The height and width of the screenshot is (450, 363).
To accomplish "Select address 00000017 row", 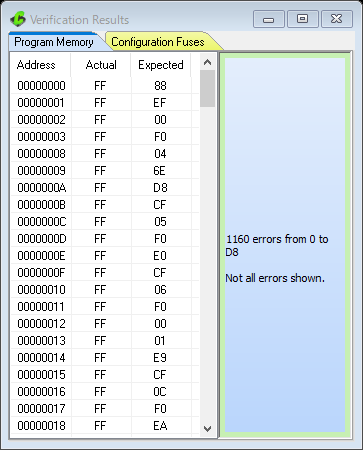I will pyautogui.click(x=105, y=409).
